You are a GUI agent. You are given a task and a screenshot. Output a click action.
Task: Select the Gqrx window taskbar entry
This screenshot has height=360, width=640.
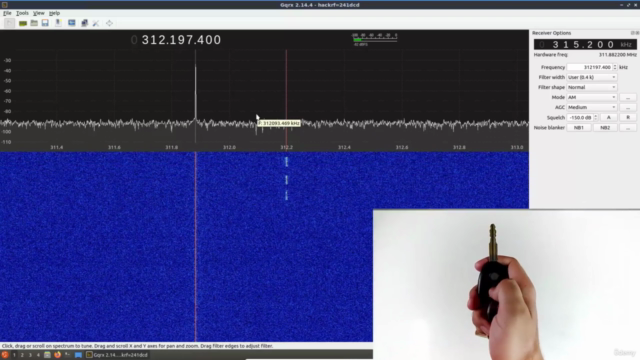117,355
